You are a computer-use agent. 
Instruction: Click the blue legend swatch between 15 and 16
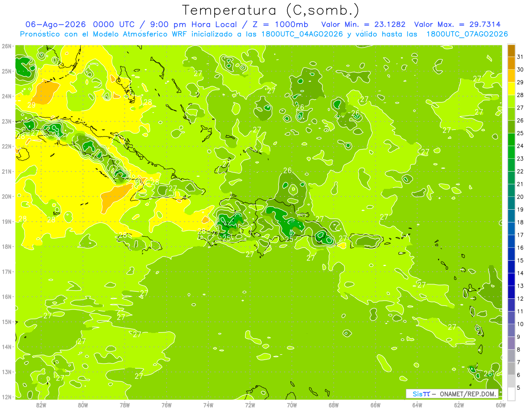[x=511, y=254]
